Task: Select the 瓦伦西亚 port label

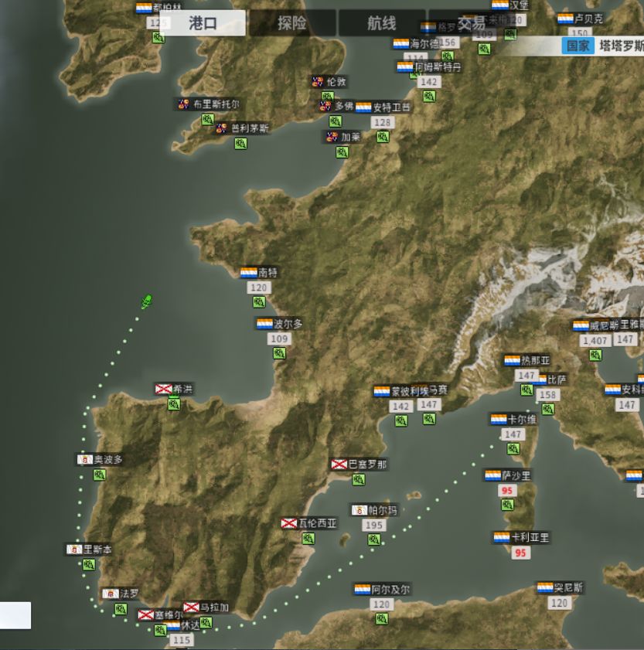Action: point(309,523)
